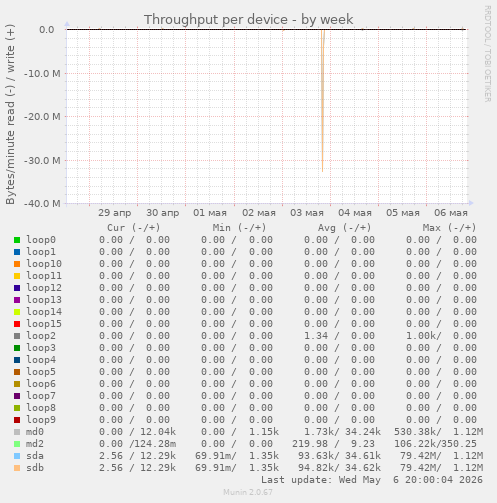Click the md2 Max value 106.22k/350.25
Screen dimensions: 497x503
(435, 444)
